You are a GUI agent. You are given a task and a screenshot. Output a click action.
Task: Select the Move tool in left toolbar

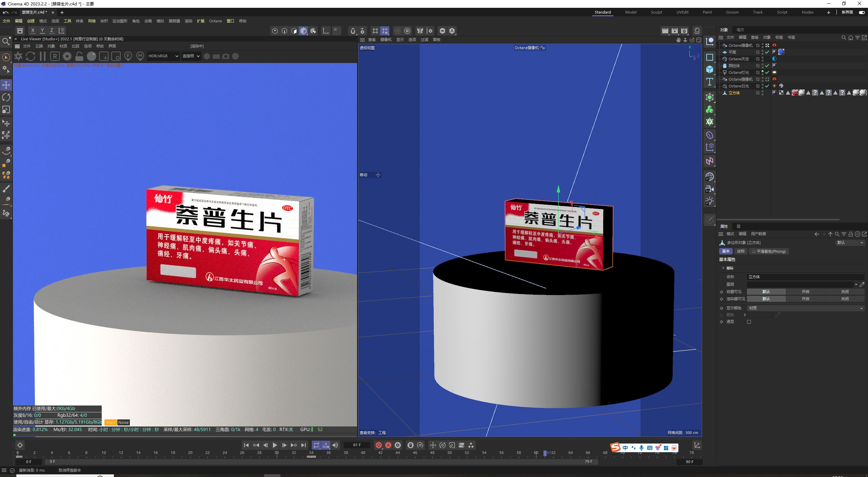6,85
